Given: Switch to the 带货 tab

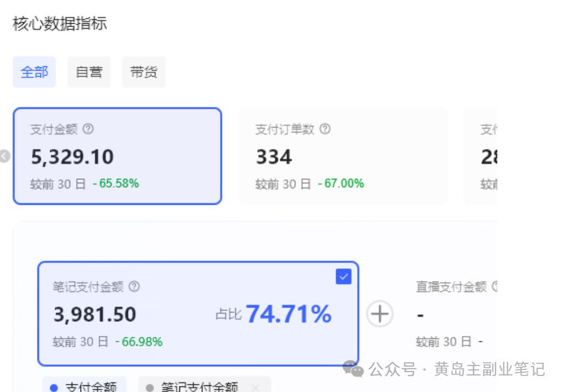Looking at the screenshot, I should click(x=144, y=72).
